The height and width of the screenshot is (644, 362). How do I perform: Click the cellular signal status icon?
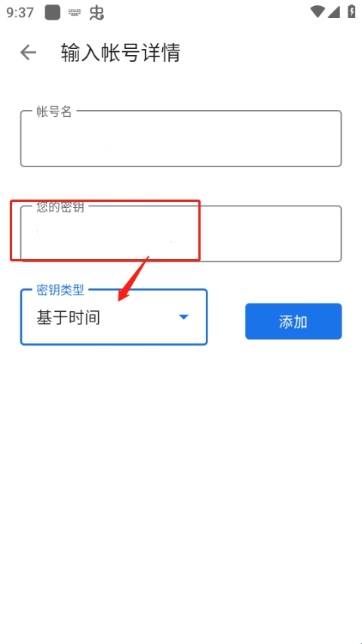click(x=333, y=12)
